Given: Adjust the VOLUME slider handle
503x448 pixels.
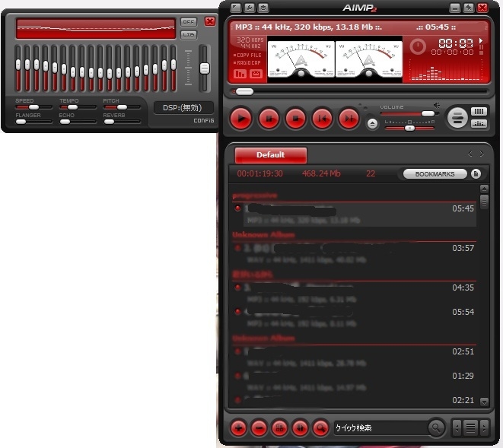Looking at the screenshot, I should (x=428, y=113).
